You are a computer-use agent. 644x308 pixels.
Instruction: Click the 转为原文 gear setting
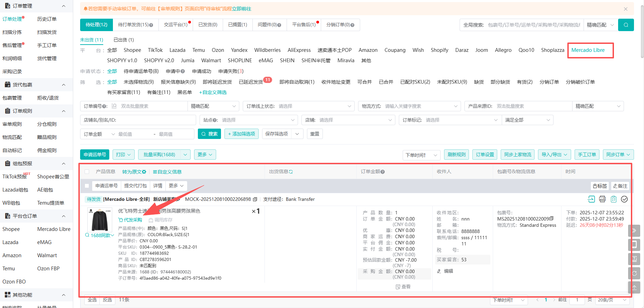pos(144,172)
